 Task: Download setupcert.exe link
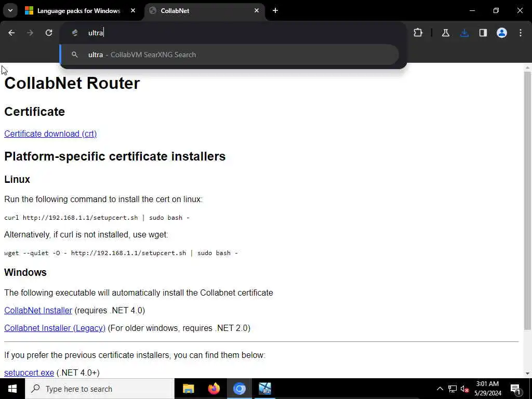pyautogui.click(x=29, y=373)
